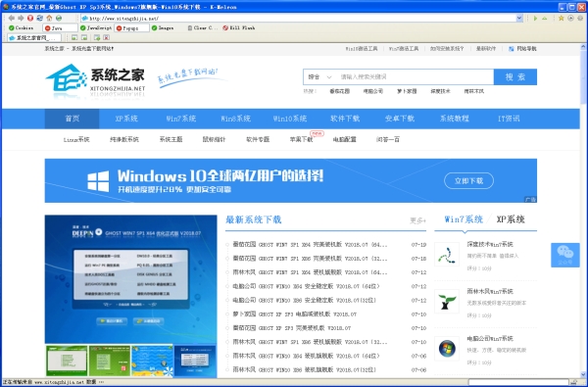Open the Home page icon
The height and width of the screenshot is (387, 588).
[x=49, y=18]
